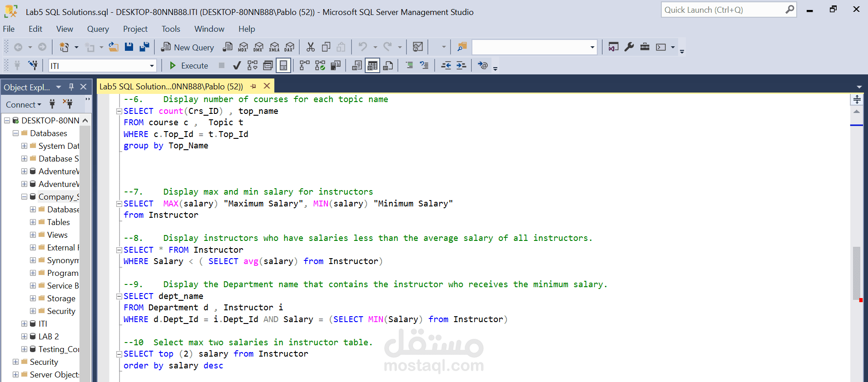Collapse the query 7 SELECT code block

pyautogui.click(x=119, y=204)
